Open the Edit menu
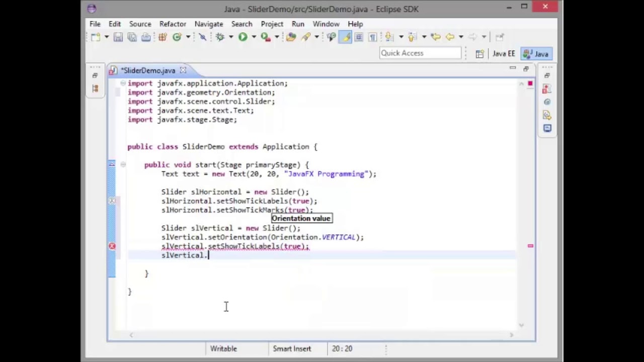644x362 pixels. point(115,24)
